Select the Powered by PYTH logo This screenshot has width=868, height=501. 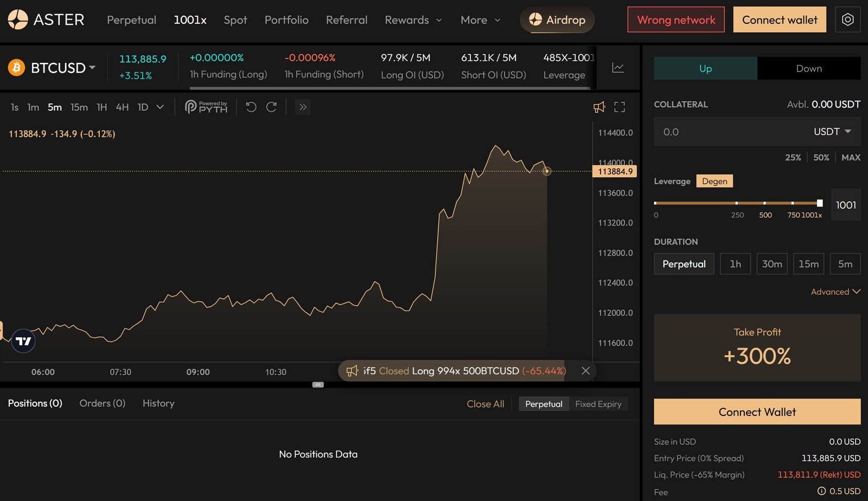[x=205, y=107]
